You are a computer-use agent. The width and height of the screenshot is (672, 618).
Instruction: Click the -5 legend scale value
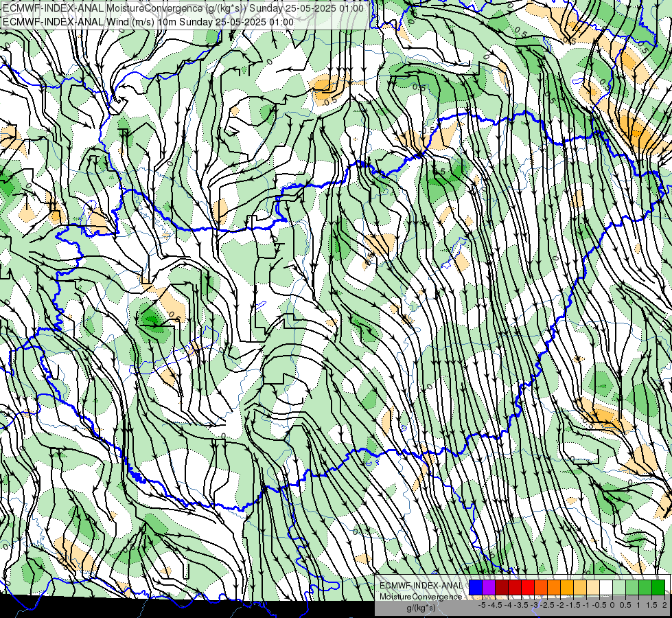(x=481, y=605)
